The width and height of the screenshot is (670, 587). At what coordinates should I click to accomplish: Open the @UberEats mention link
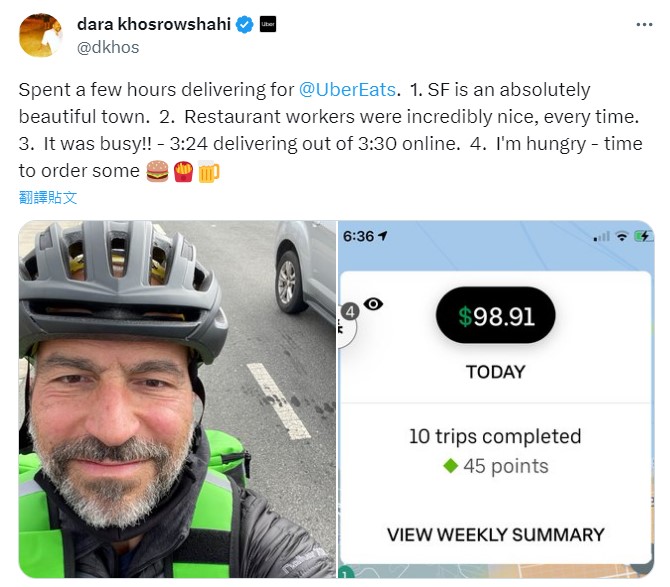347,90
